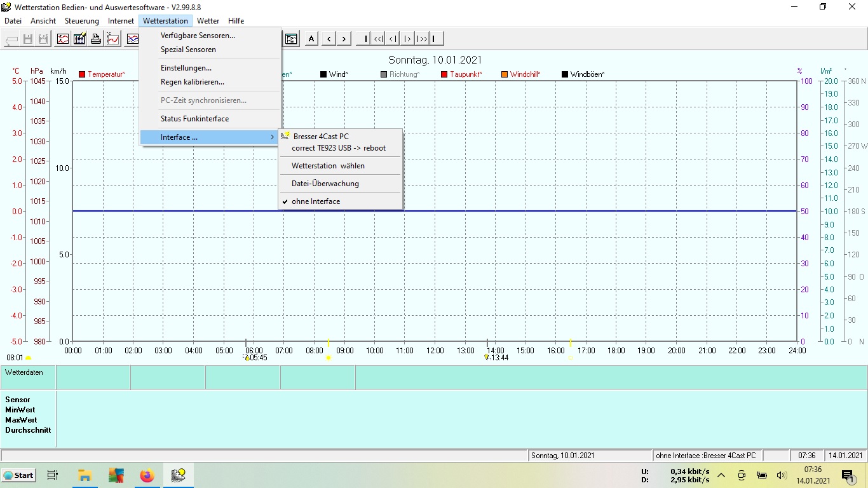Click 'Wetterstation wählen' in submenu

pos(328,166)
